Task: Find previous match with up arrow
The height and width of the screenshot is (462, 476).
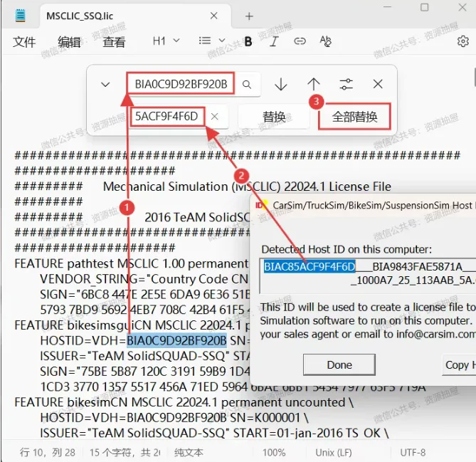Action: [x=314, y=84]
